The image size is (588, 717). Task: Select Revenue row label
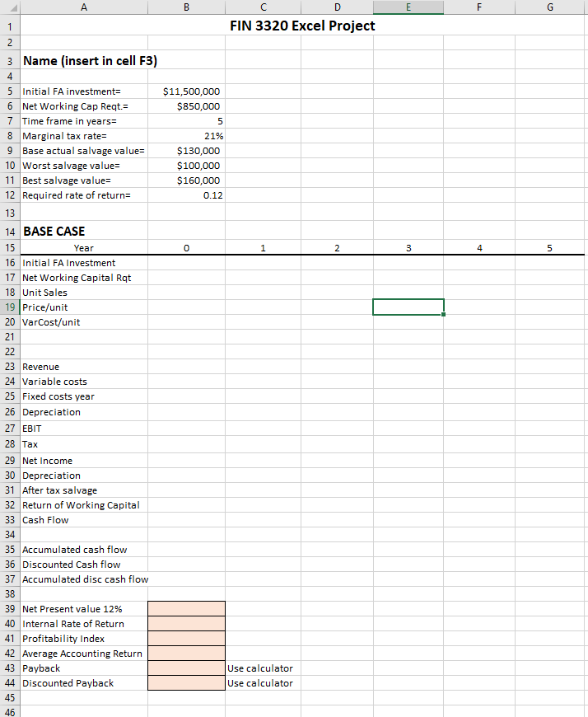point(40,367)
